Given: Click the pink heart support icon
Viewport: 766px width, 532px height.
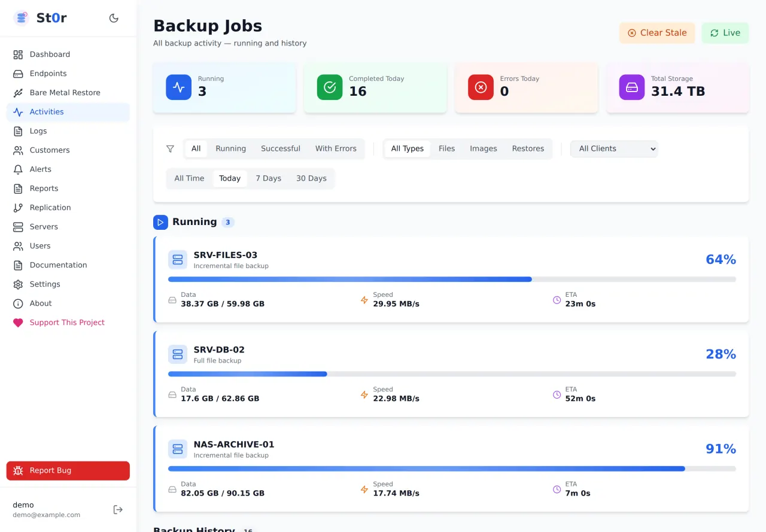Looking at the screenshot, I should (18, 323).
